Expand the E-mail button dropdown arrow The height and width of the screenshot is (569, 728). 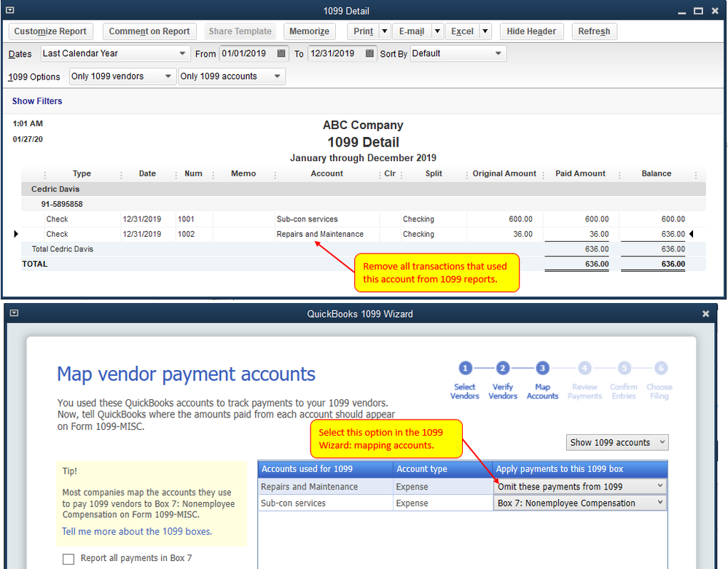tap(437, 31)
